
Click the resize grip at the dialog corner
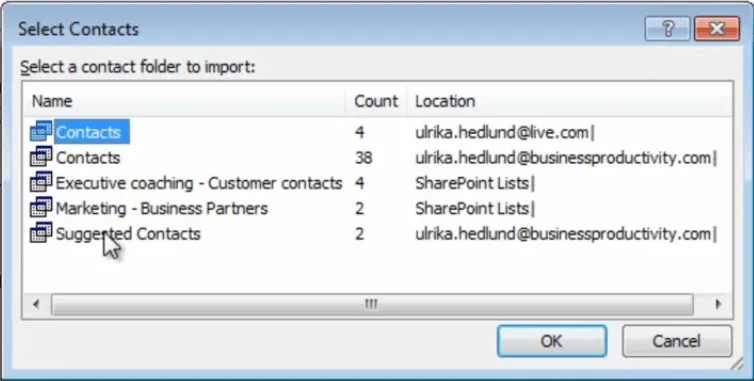pyautogui.click(x=736, y=364)
